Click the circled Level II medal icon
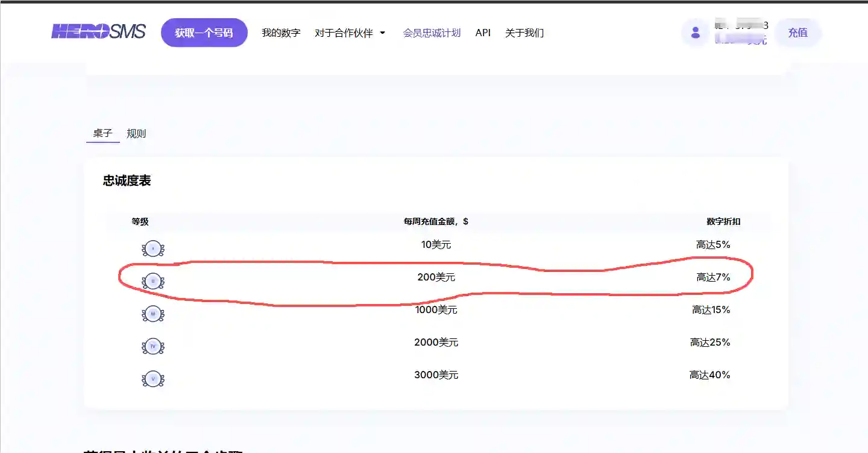868x453 pixels. pos(153,280)
